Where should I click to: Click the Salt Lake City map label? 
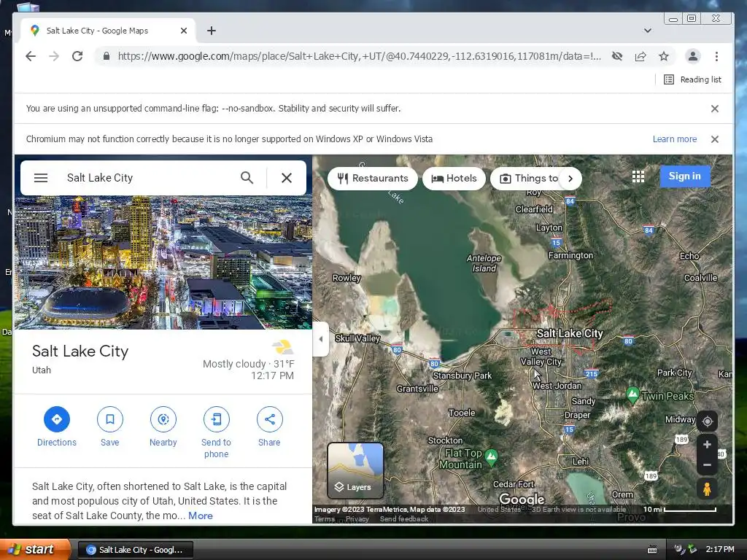coord(570,333)
